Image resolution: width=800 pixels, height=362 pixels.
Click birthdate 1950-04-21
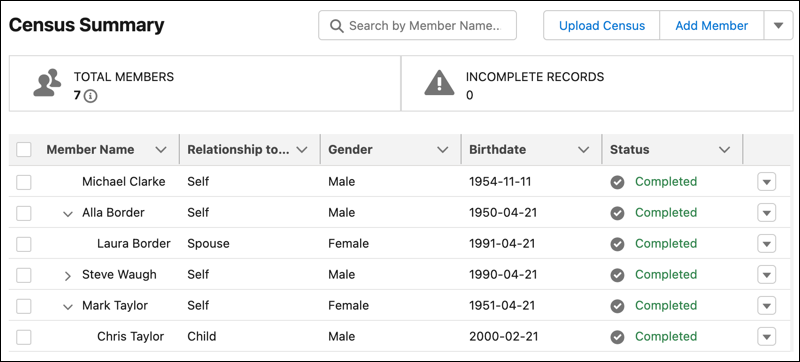503,213
